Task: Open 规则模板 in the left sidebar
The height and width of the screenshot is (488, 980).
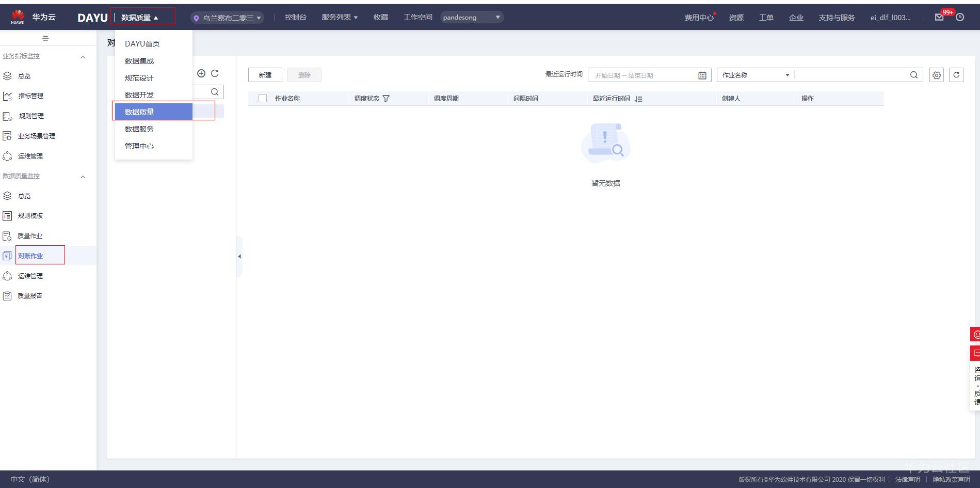Action: point(29,215)
